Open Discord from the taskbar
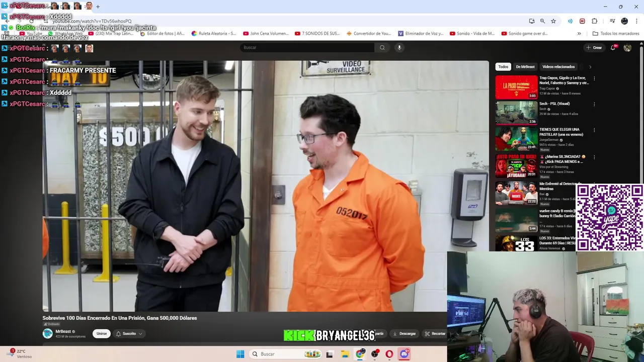 404,354
